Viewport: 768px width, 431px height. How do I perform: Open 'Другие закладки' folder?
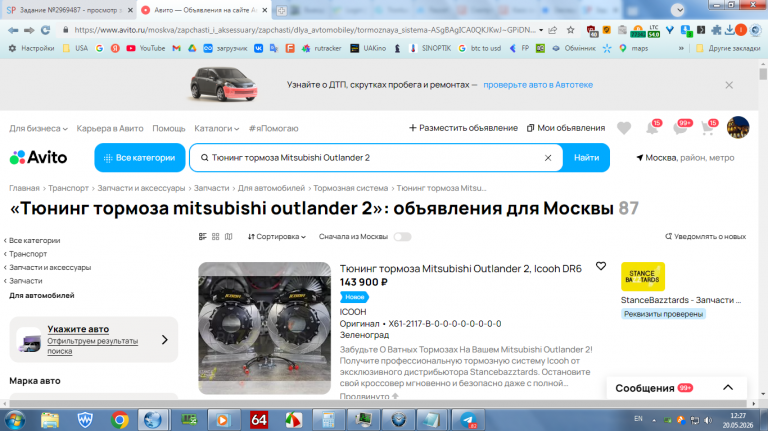pos(728,48)
